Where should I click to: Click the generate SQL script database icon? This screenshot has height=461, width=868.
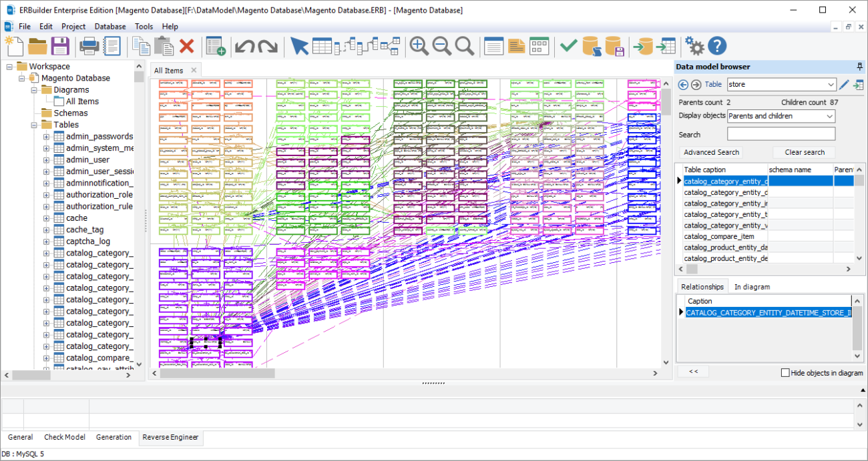pyautogui.click(x=591, y=46)
